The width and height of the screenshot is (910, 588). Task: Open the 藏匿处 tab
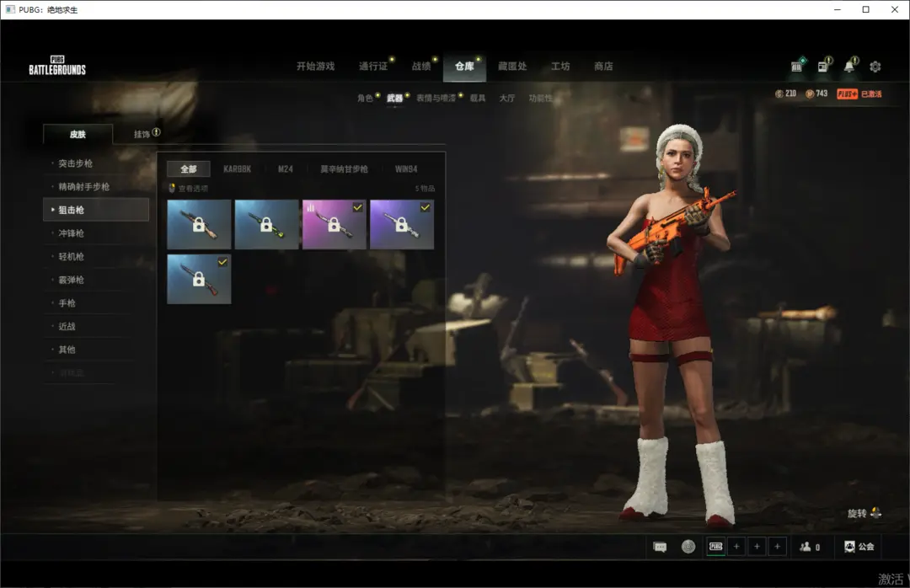tap(512, 67)
